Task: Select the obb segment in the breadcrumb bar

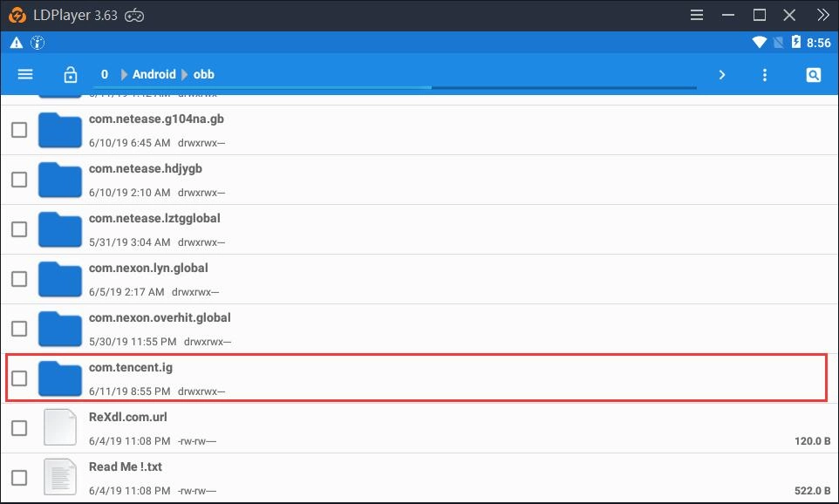Action: pyautogui.click(x=203, y=74)
